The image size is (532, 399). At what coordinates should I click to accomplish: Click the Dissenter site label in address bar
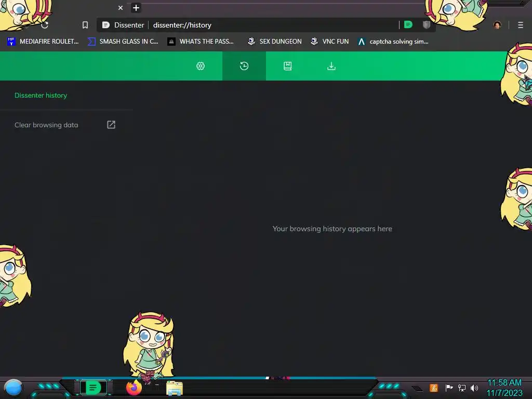pyautogui.click(x=129, y=25)
